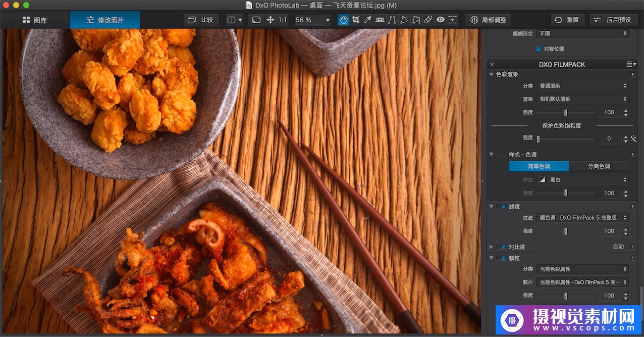Screen dimensions: 644x337
Task: Click the 应用预设 apply preset button
Action: click(x=613, y=20)
